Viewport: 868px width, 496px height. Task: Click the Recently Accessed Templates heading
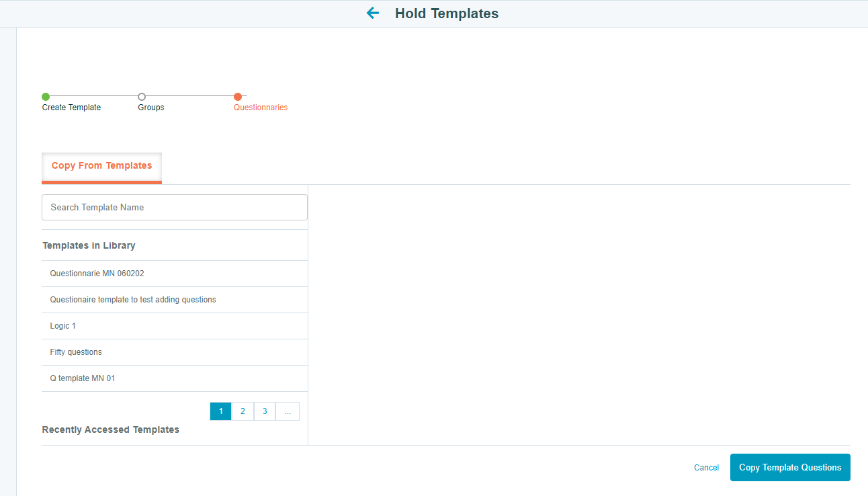point(111,429)
